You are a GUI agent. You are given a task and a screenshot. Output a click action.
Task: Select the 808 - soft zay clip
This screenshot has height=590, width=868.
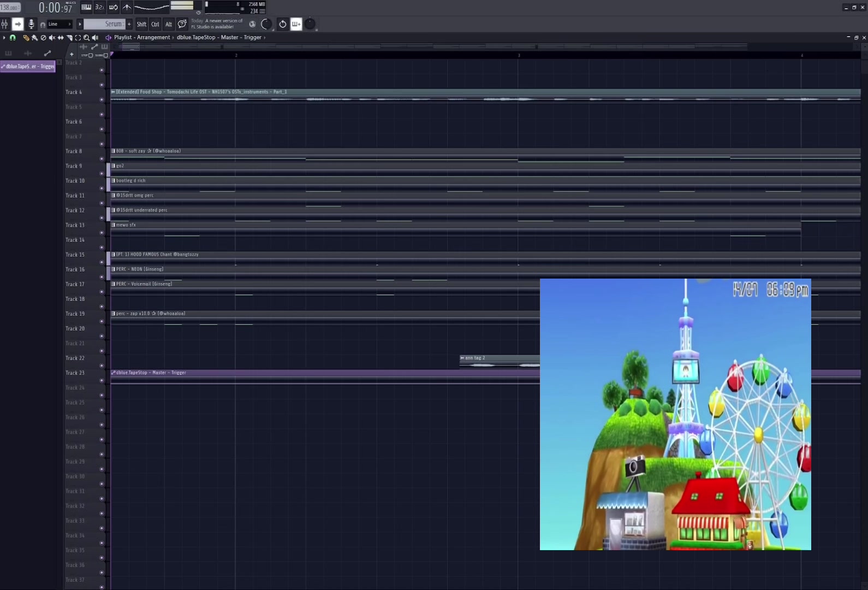[486, 154]
